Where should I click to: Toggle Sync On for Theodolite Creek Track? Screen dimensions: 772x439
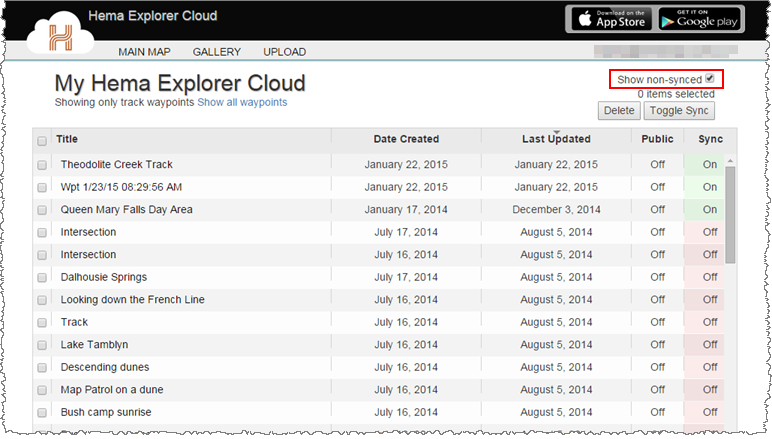pos(709,164)
